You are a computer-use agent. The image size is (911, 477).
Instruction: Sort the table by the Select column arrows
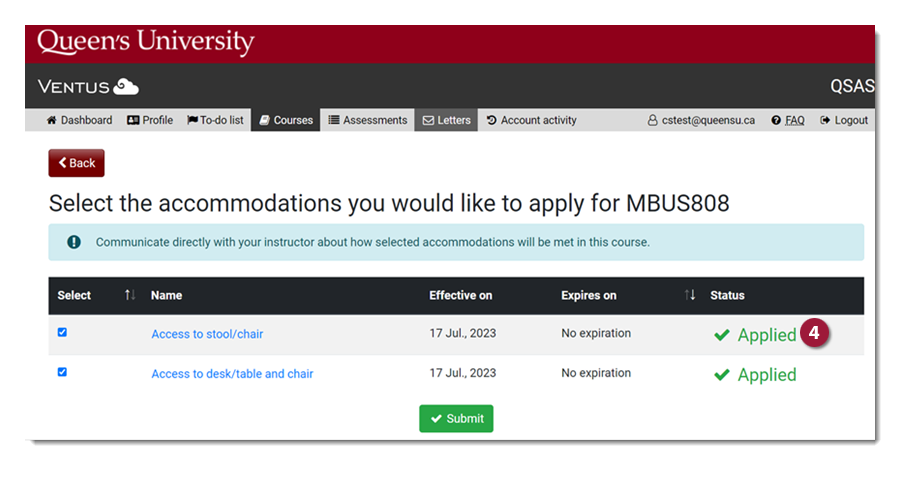[130, 295]
